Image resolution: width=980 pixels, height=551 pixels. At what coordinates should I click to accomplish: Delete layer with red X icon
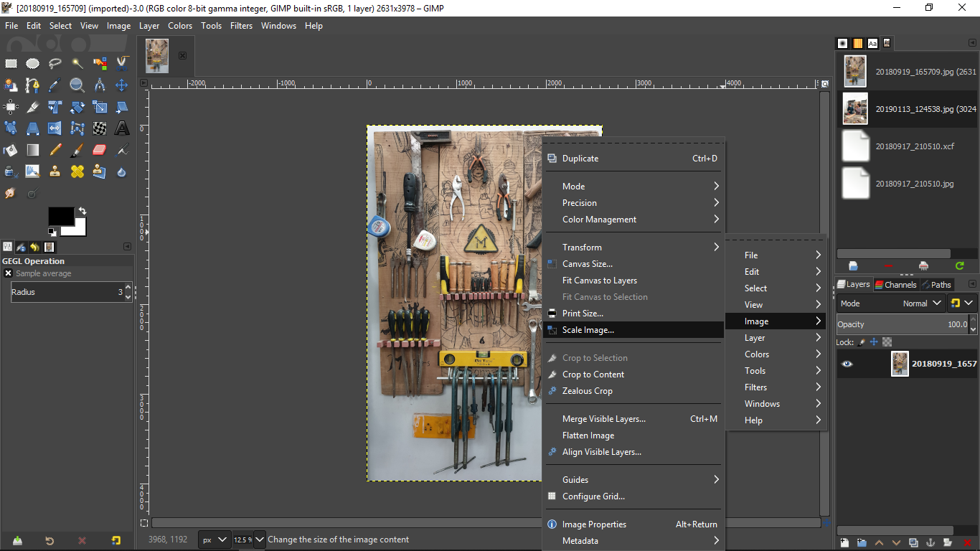pos(967,542)
